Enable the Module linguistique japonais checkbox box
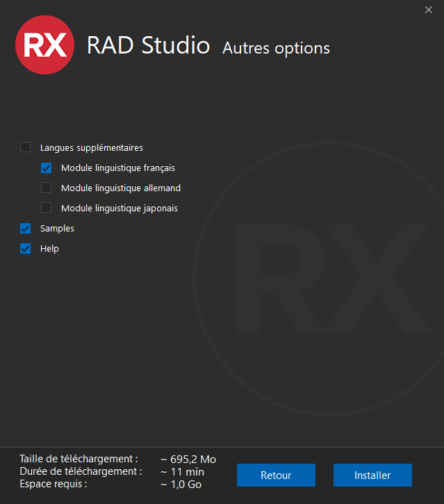444x504 pixels. [x=47, y=208]
